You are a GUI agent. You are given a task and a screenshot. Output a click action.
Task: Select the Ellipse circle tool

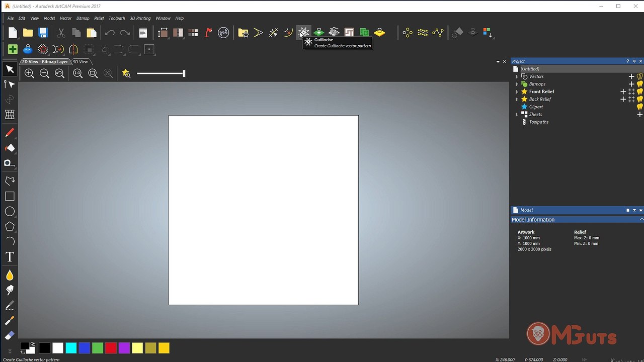click(x=10, y=211)
